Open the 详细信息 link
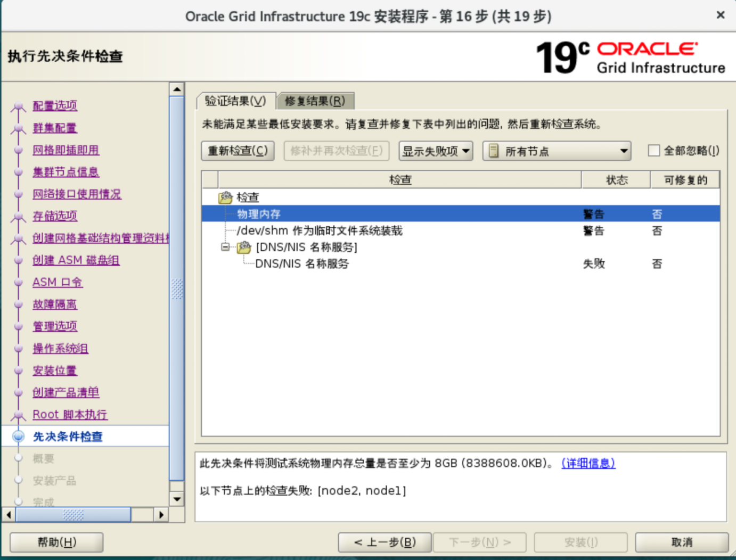Viewport: 736px width, 560px height. (x=588, y=463)
